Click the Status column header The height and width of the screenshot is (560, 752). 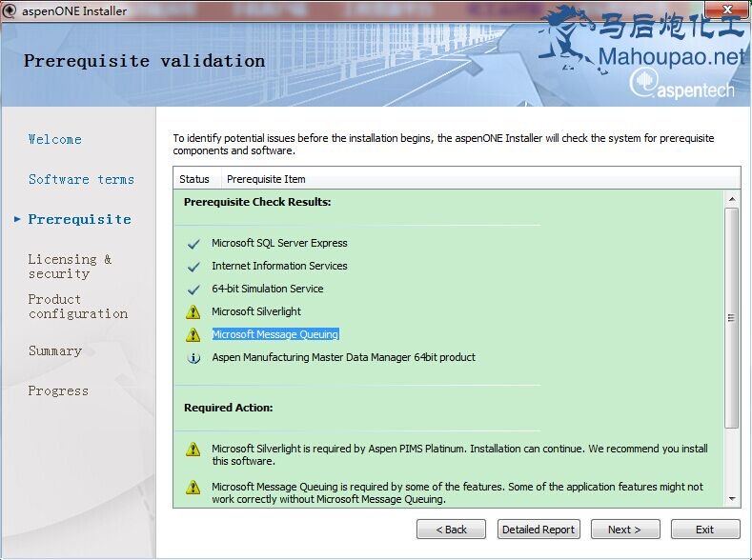(x=194, y=179)
